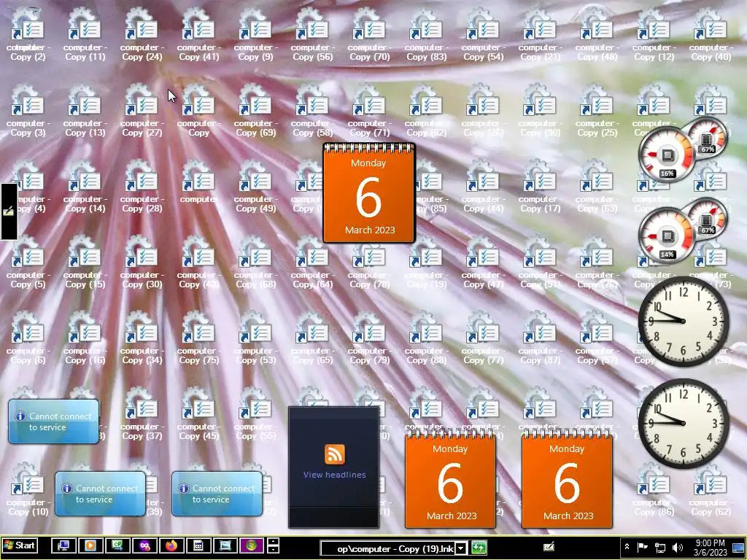Select computer - Copy (13) shortcut
The image size is (747, 560).
click(x=85, y=111)
